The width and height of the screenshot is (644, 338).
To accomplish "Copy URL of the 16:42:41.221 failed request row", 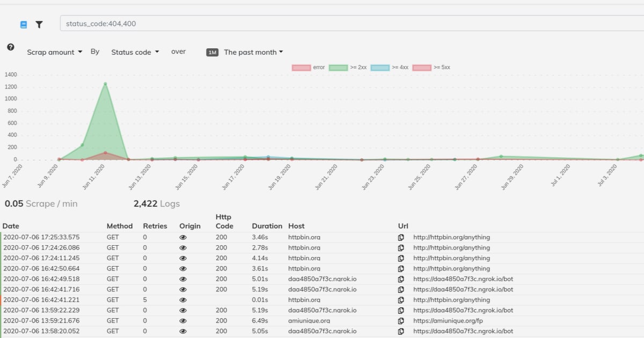I will click(401, 300).
